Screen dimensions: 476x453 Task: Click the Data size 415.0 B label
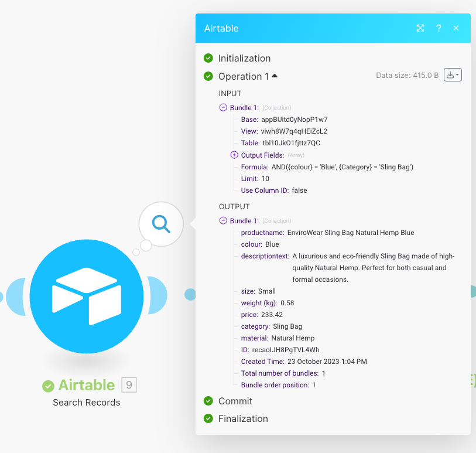pos(407,76)
